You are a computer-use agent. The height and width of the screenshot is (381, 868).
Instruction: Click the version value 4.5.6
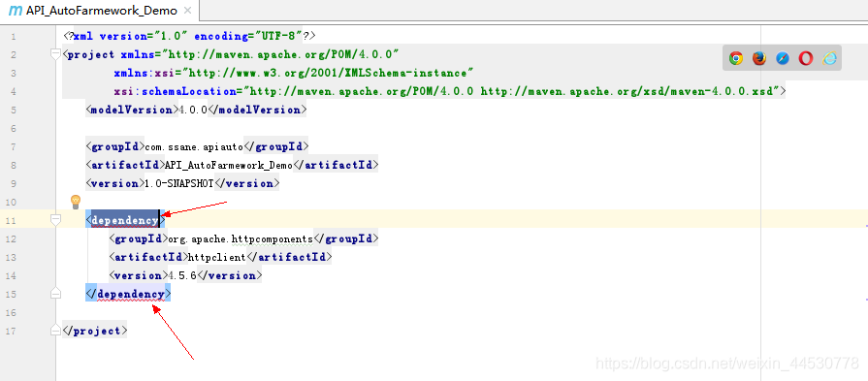point(182,275)
